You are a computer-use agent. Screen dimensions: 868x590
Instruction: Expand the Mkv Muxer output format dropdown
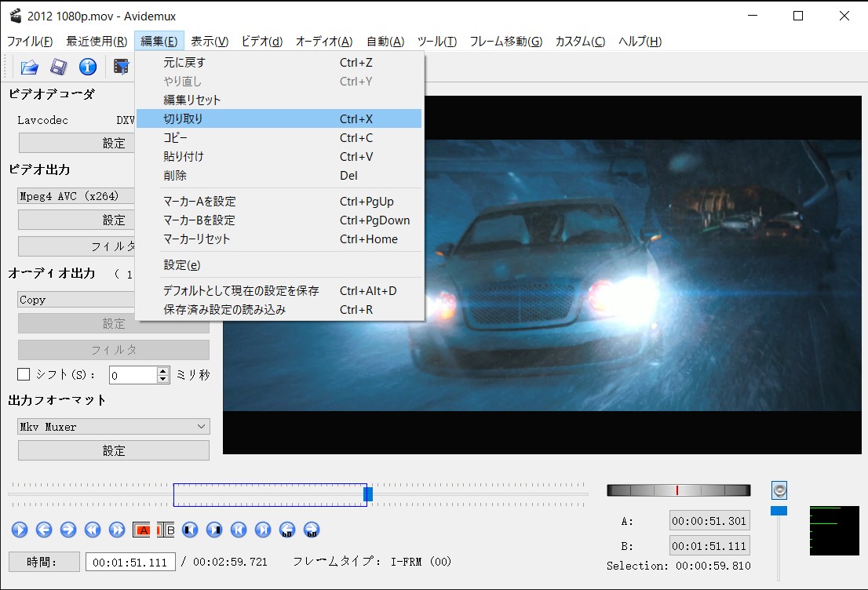(114, 427)
